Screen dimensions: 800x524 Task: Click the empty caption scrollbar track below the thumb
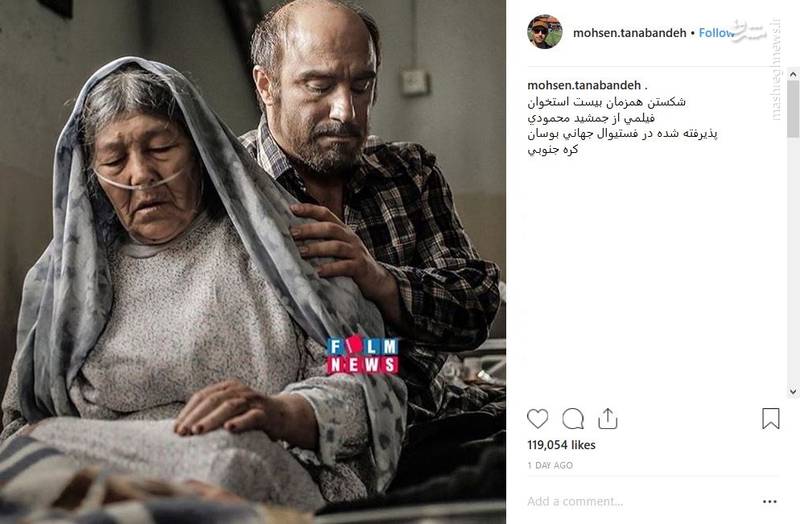[x=793, y=261]
